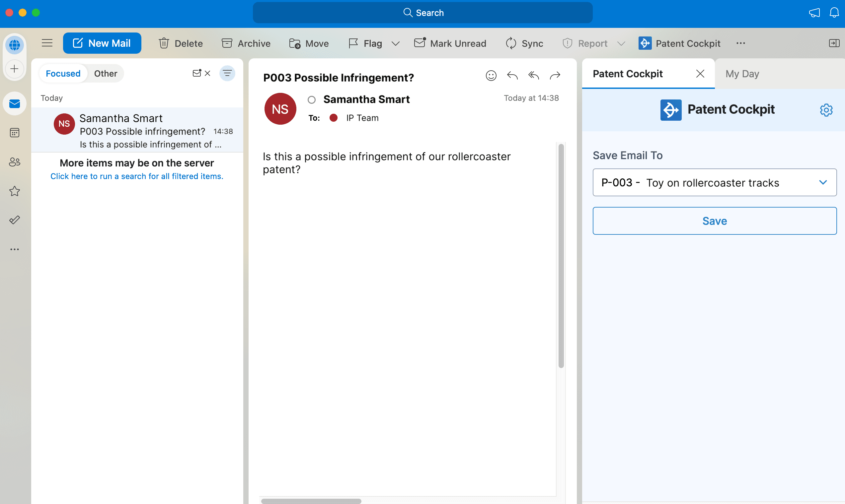Run a search for all filtered items
This screenshot has height=504, width=845.
[x=137, y=176]
